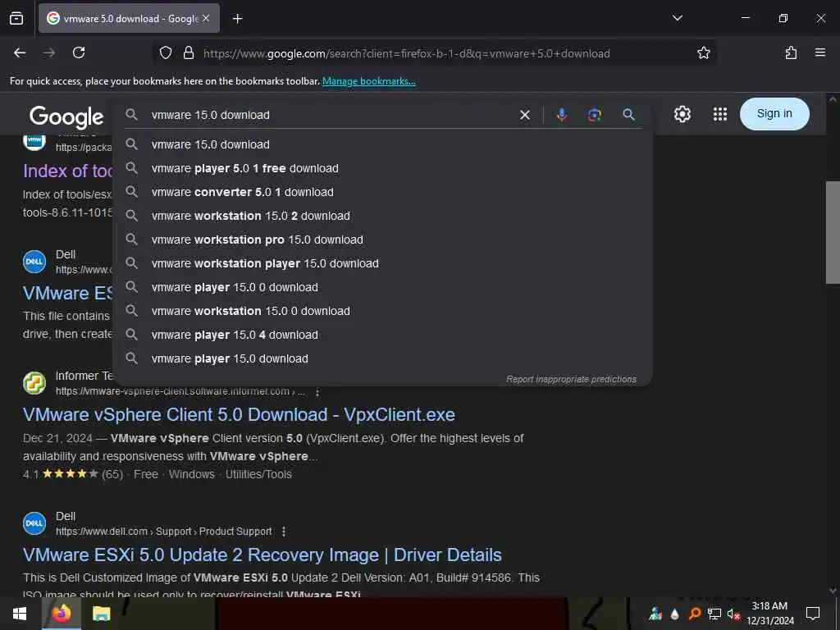
Task: Open VMware vSphere Client 5.0 Download result
Action: coord(239,414)
